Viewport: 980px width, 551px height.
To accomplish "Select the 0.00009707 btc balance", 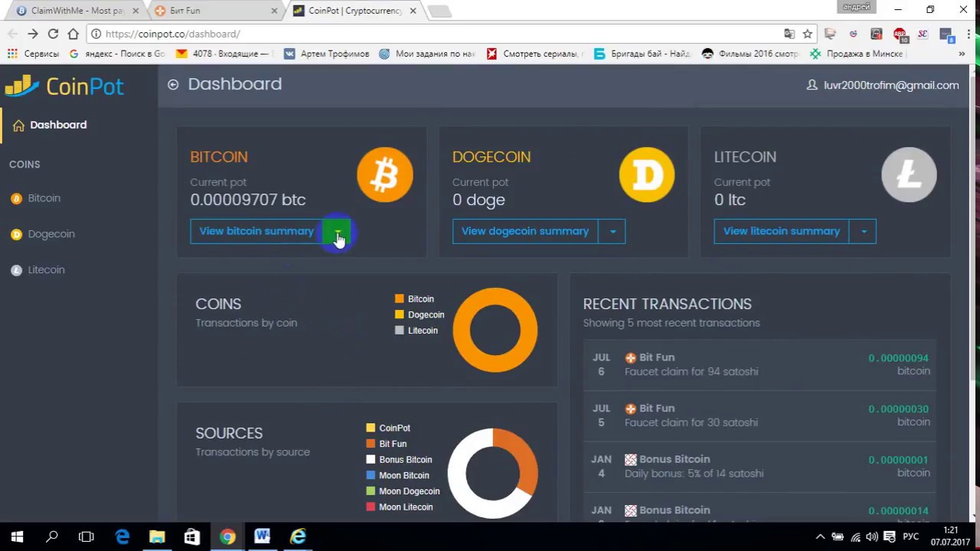I will [248, 200].
